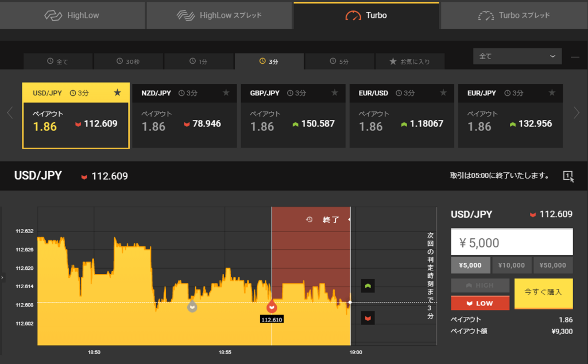588x364 pixels.
Task: Click the ¥5,000 amount input field
Action: pos(511,242)
